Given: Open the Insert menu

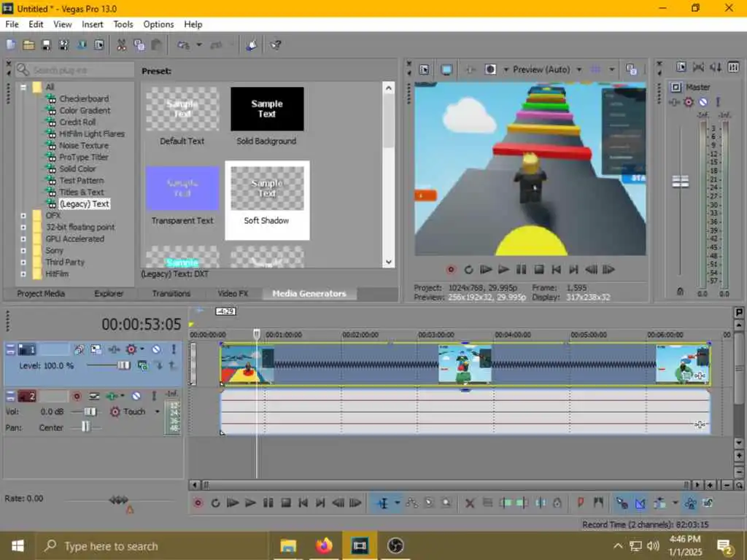Looking at the screenshot, I should coord(93,24).
